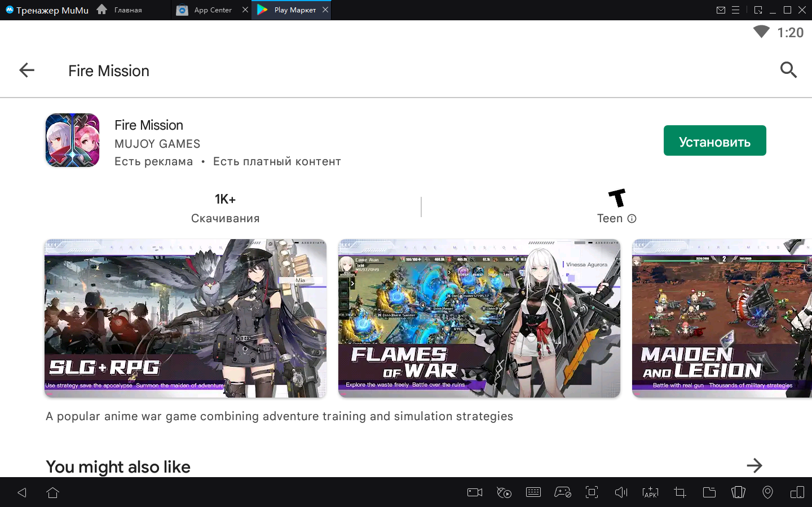
Task: Toggle the volume speaker icon
Action: (621, 492)
